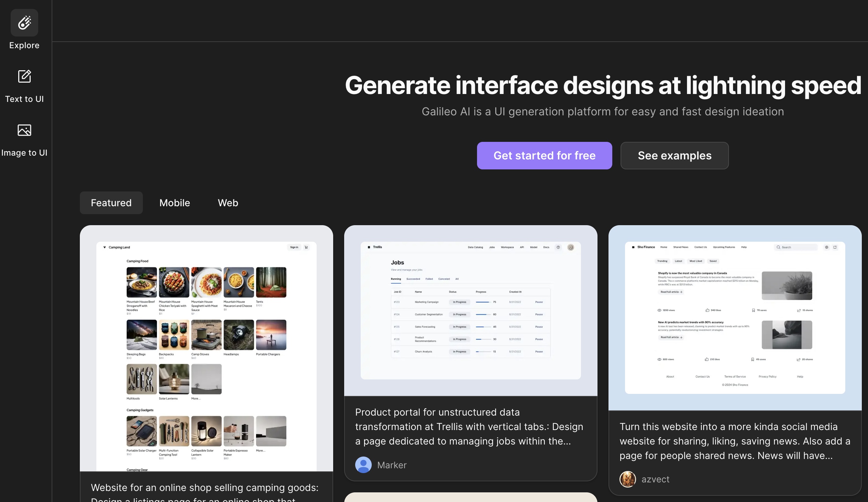This screenshot has height=502, width=868.
Task: Switch to the Web tab
Action: point(228,202)
